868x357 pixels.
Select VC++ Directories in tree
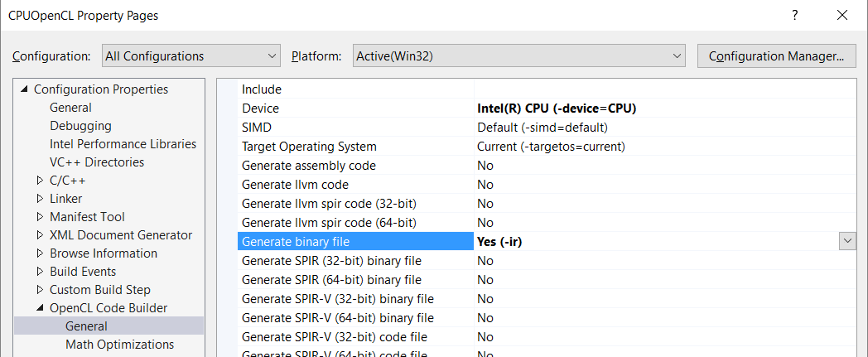pyautogui.click(x=96, y=162)
